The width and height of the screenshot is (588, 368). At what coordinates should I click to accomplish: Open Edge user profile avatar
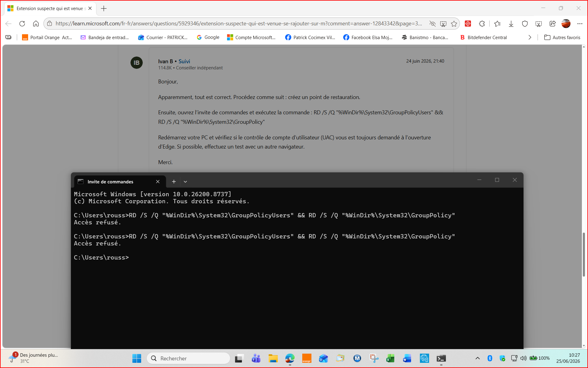[566, 24]
